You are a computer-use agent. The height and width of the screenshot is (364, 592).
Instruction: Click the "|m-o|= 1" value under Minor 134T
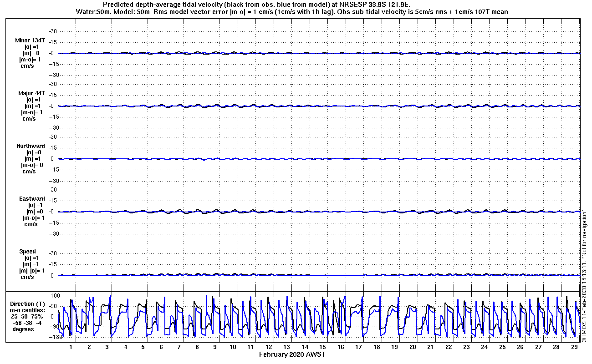30,60
